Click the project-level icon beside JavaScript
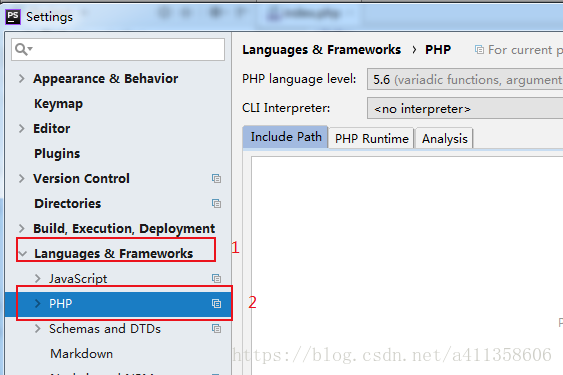 [x=216, y=278]
